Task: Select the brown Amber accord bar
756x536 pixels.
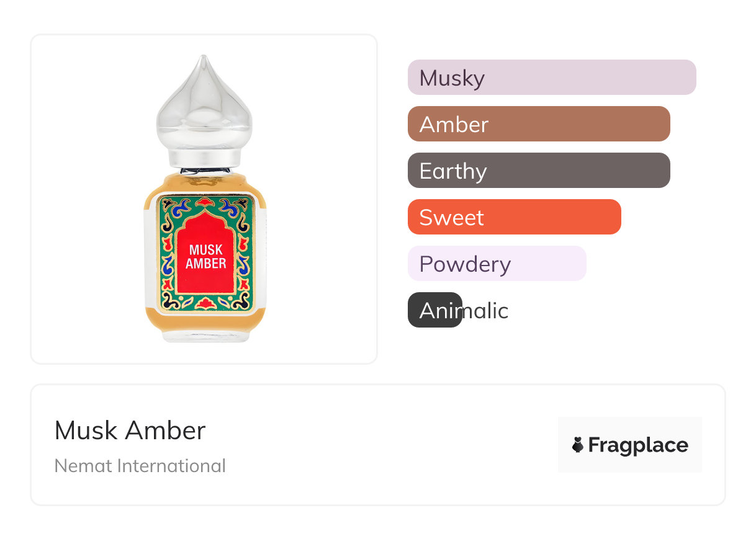Action: [538, 124]
